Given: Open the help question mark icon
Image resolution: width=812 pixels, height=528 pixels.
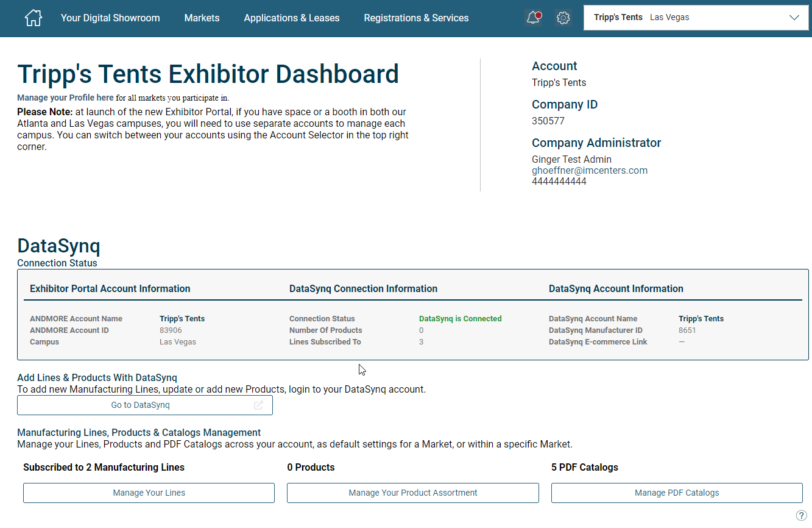Looking at the screenshot, I should tap(802, 515).
